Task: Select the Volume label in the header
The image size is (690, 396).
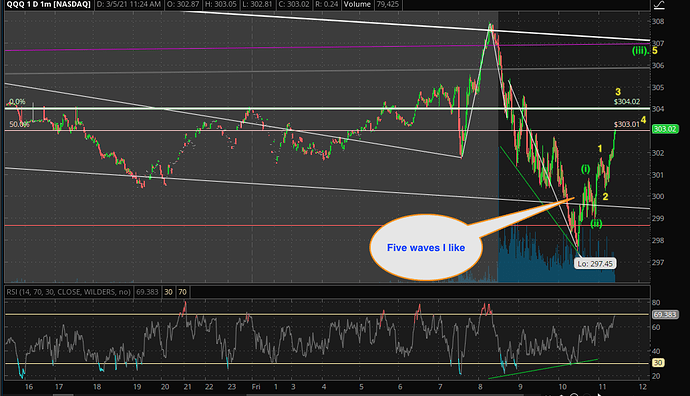Action: pos(357,4)
